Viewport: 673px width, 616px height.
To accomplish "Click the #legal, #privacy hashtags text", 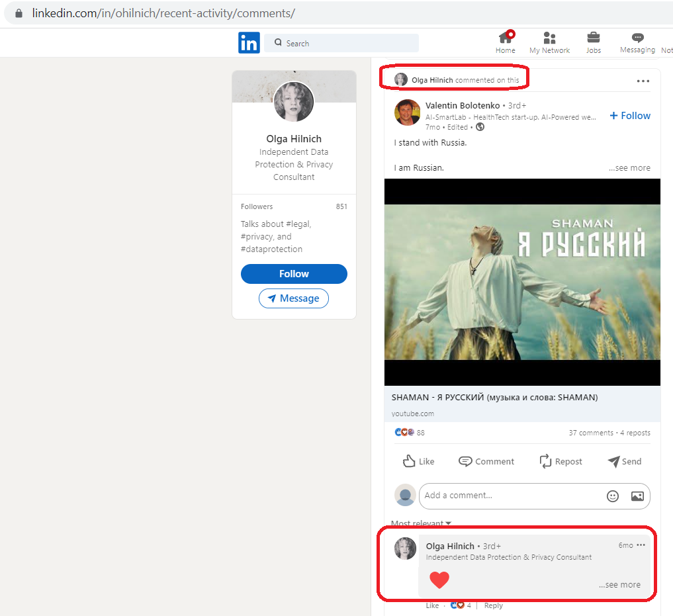I will 276,236.
